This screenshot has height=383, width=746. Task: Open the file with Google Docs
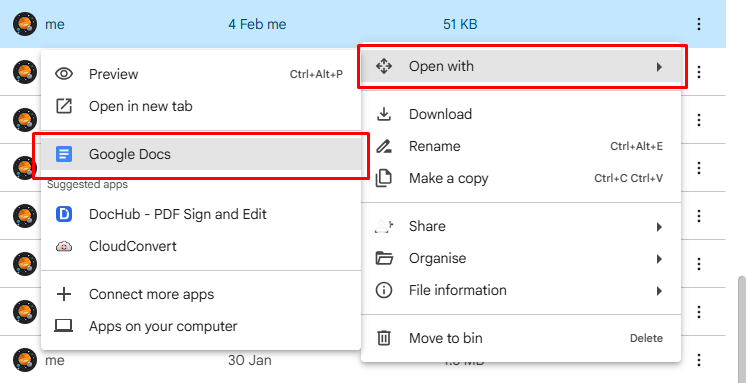pos(201,154)
